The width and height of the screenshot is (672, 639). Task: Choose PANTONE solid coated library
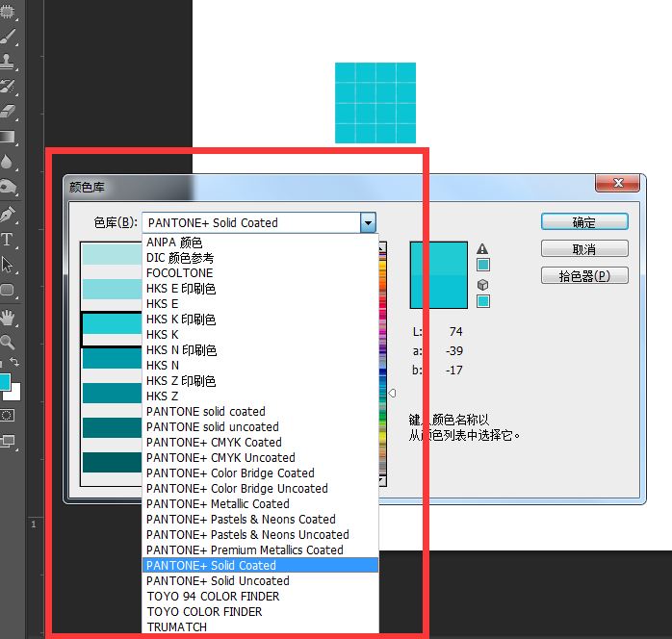tap(260, 412)
